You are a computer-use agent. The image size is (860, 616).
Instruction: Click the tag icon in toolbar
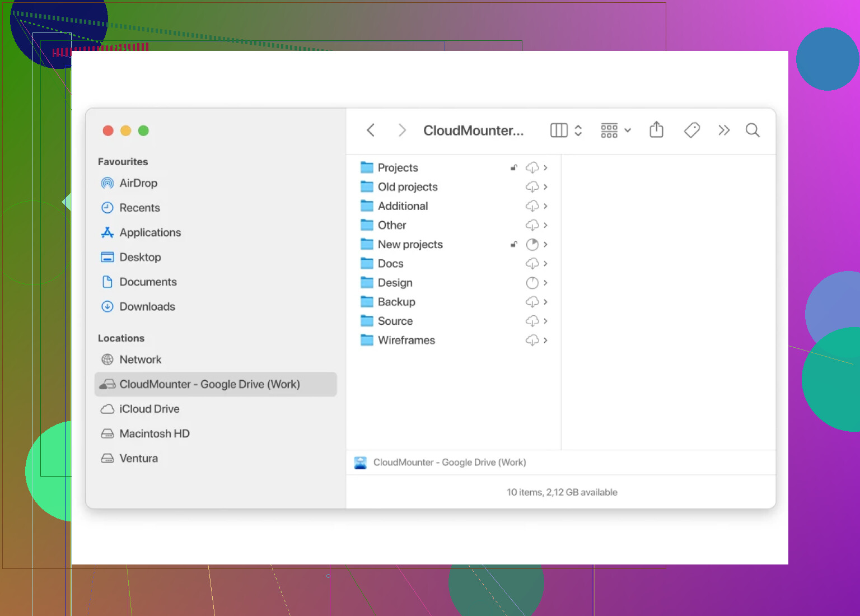691,130
